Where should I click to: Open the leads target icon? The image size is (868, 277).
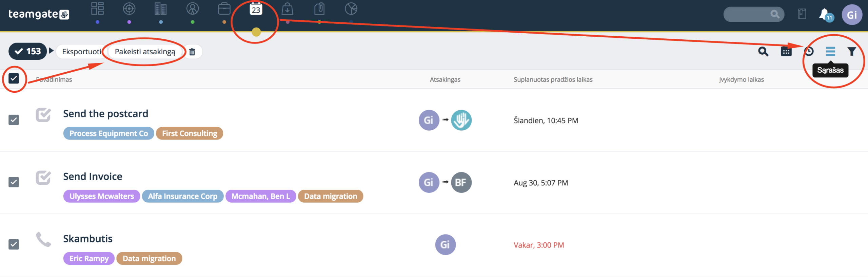(129, 9)
